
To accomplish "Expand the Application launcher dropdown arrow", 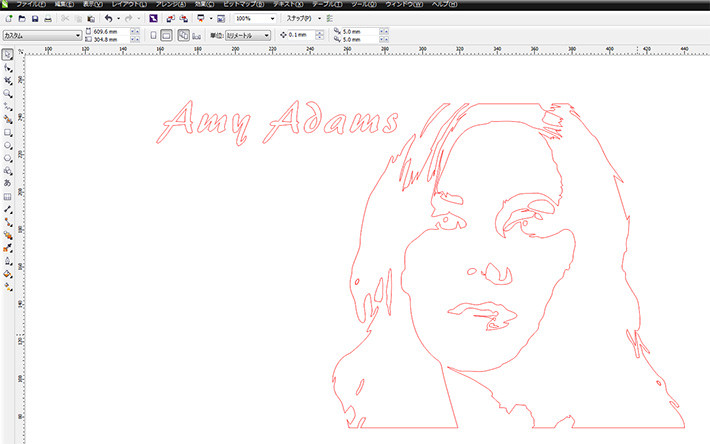I will [x=211, y=19].
